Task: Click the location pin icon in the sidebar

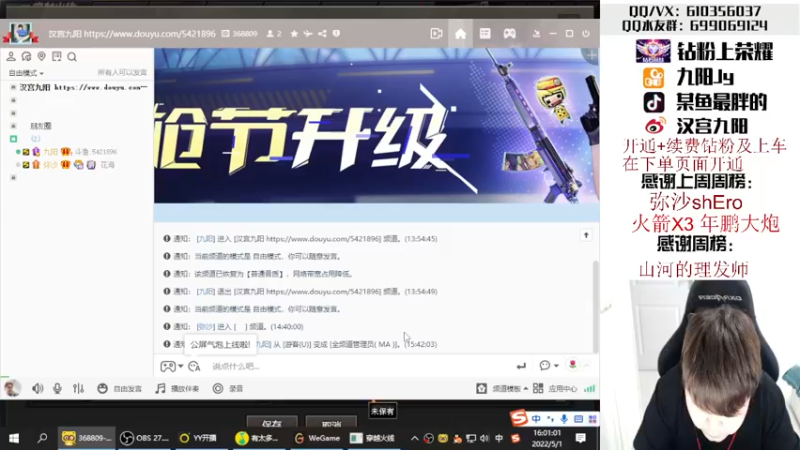Action: 41,56
